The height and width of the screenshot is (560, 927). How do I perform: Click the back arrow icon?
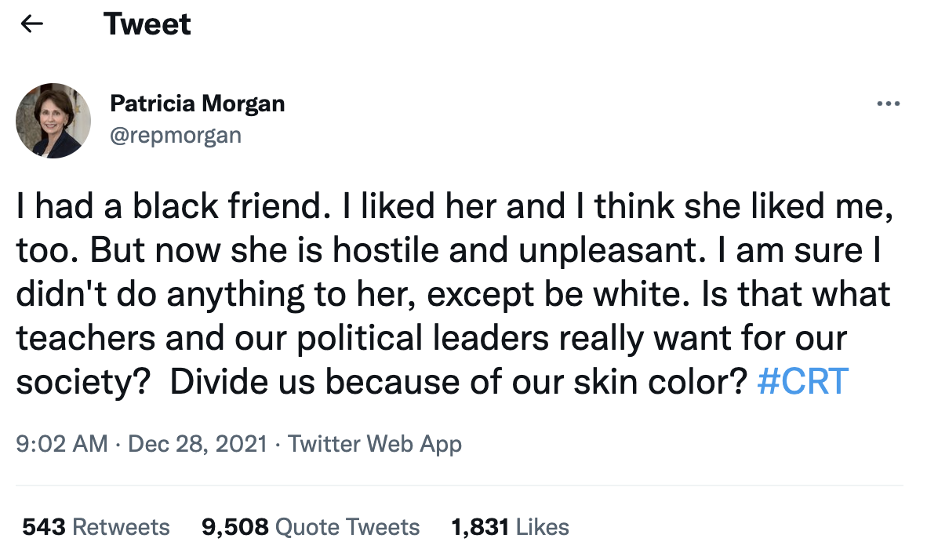pos(31,24)
